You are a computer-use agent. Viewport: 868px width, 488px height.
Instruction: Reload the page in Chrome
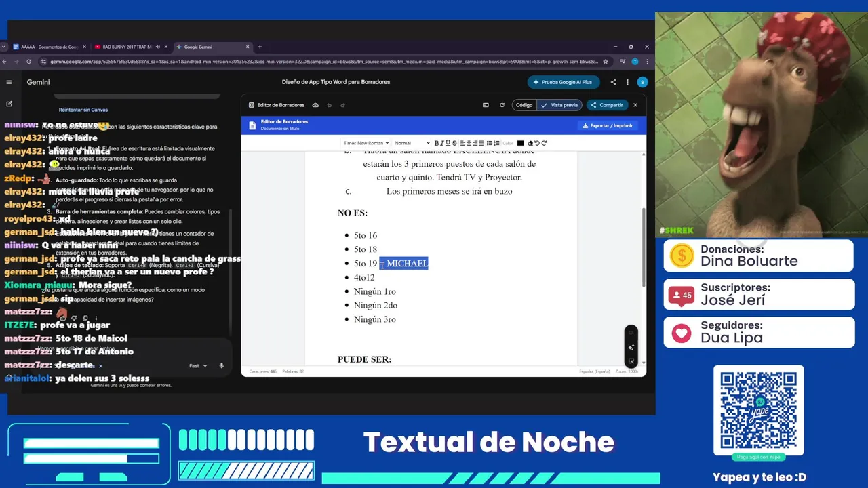pyautogui.click(x=28, y=61)
